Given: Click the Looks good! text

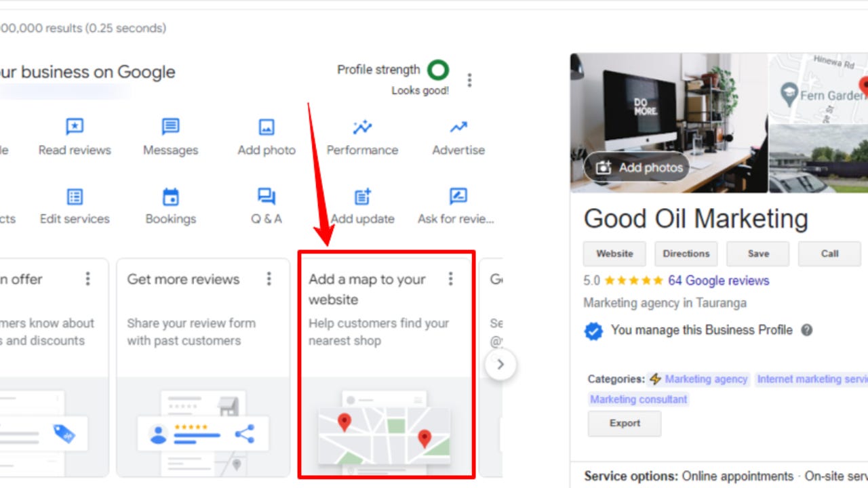Looking at the screenshot, I should click(420, 91).
